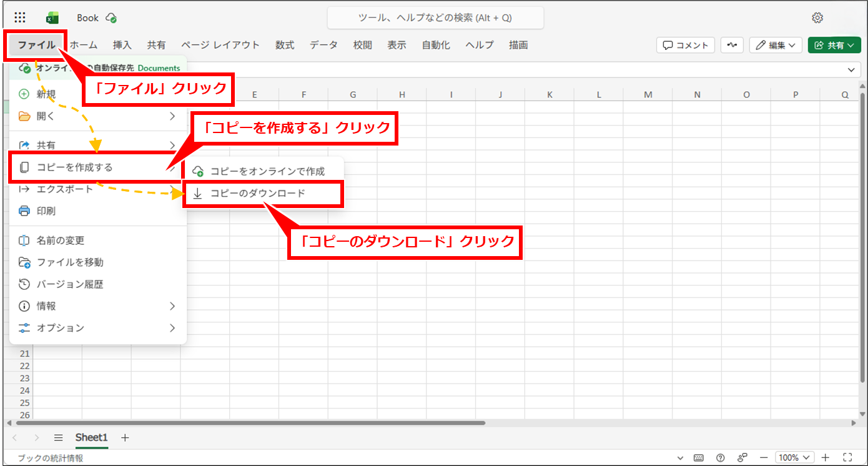Viewport: 868px width, 466px height.
Task: Click the fullscreen view icon in status bar
Action: click(x=847, y=457)
